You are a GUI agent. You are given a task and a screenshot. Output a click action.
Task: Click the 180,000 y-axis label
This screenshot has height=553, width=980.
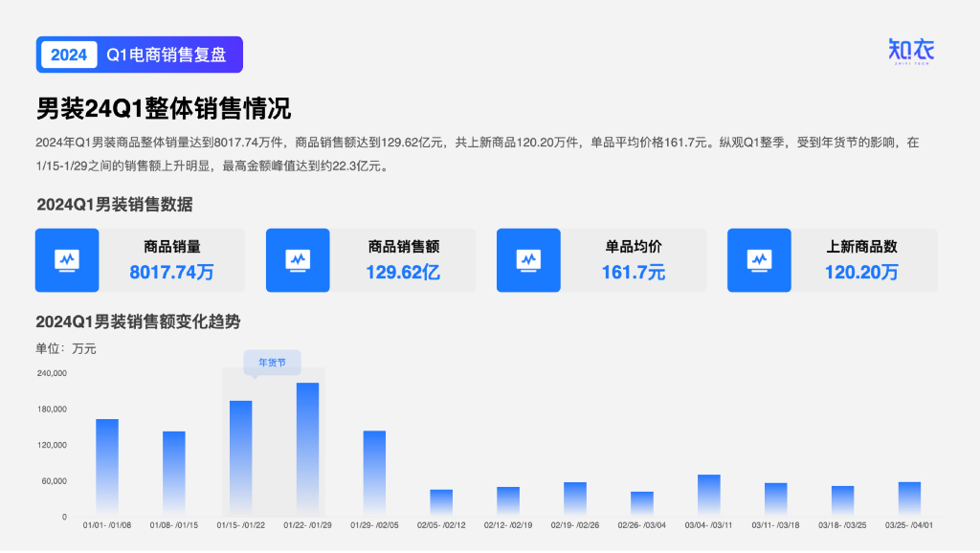(52, 409)
